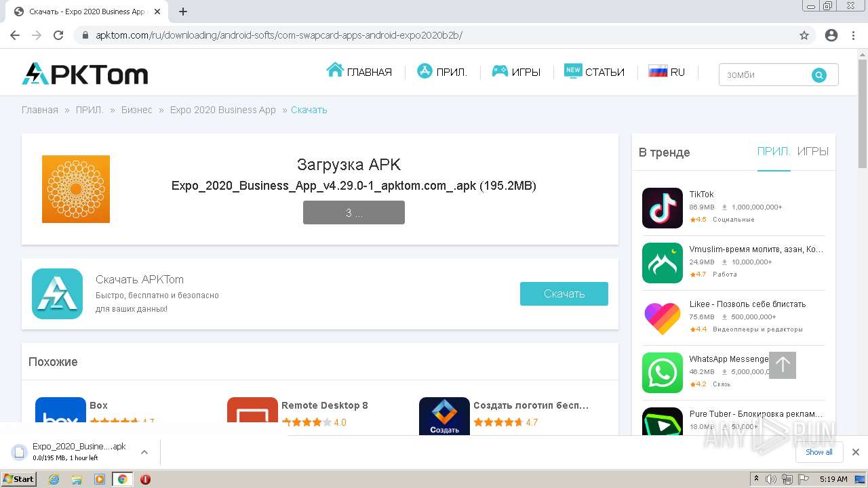The width and height of the screenshot is (868, 488).
Task: Open the Likee heart app icon
Action: tap(663, 318)
